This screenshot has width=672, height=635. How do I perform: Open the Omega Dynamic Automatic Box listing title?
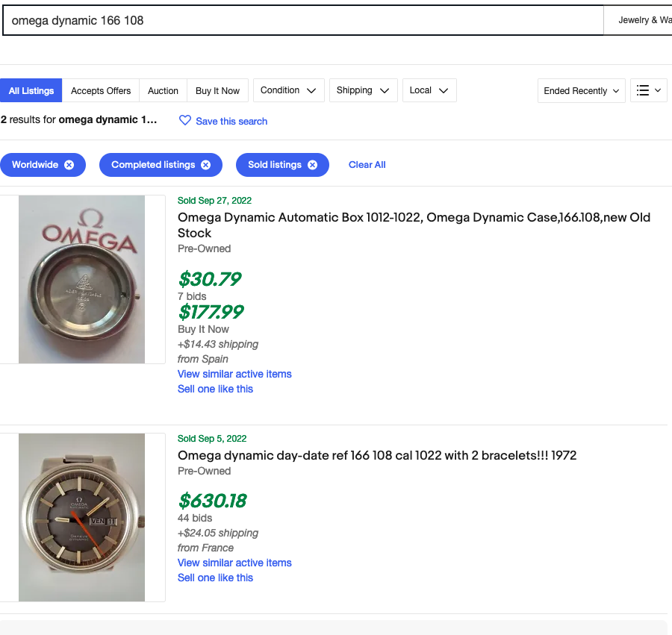click(x=414, y=225)
